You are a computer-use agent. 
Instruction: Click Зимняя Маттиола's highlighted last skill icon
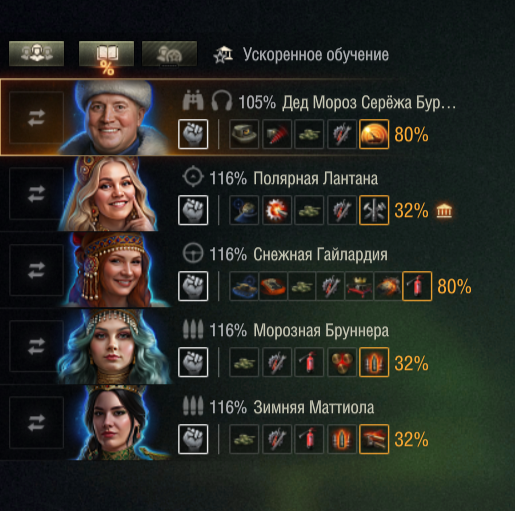374,439
